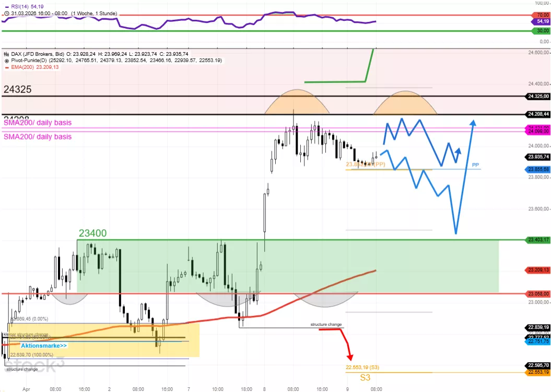Select the Aktionsmarke>> label
The width and height of the screenshot is (551, 392).
click(44, 346)
